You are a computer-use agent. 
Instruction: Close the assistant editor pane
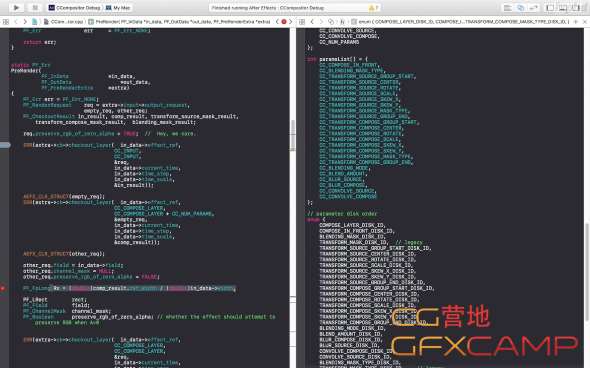pos(584,22)
